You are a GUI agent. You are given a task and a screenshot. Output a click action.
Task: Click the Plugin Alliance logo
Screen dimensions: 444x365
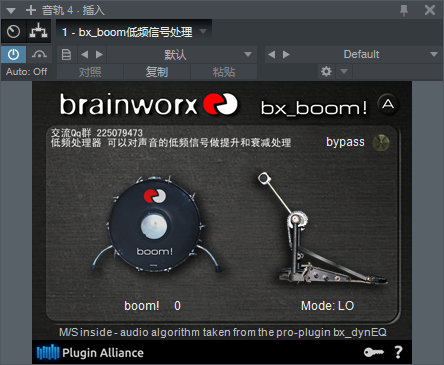(x=90, y=353)
